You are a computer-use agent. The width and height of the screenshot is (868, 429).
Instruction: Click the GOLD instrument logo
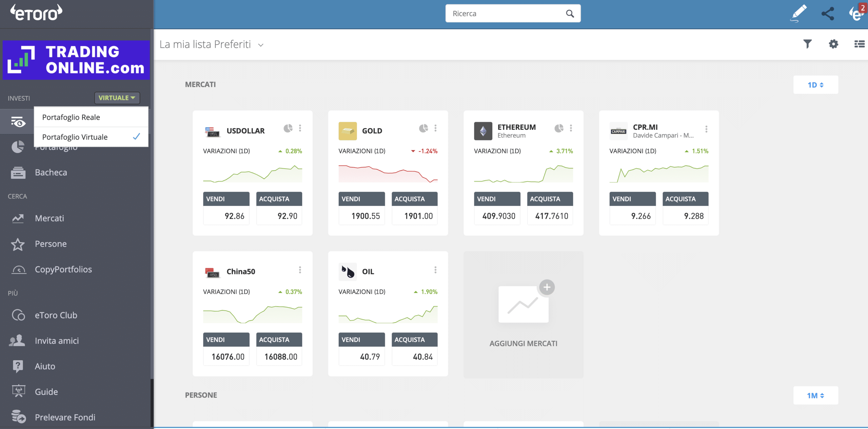tap(348, 131)
